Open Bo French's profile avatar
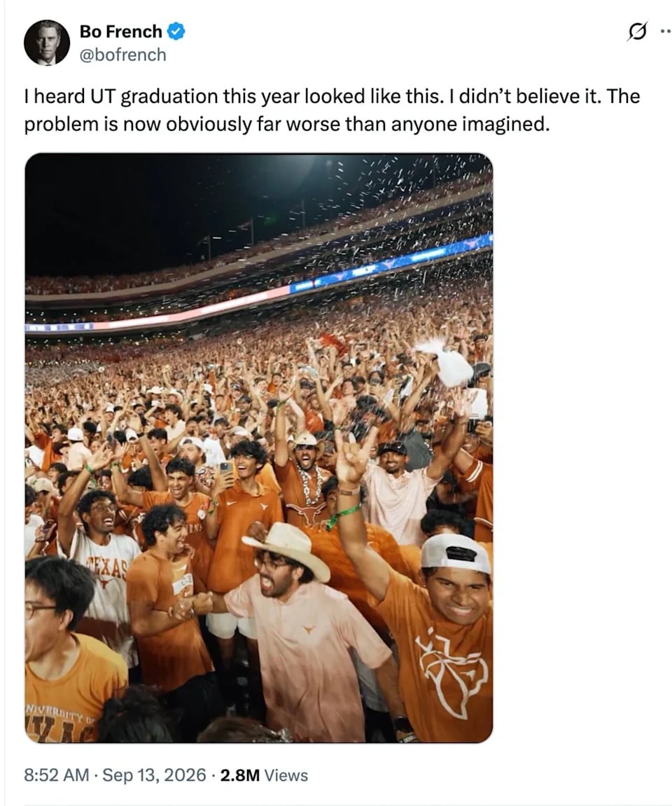 coord(47,42)
